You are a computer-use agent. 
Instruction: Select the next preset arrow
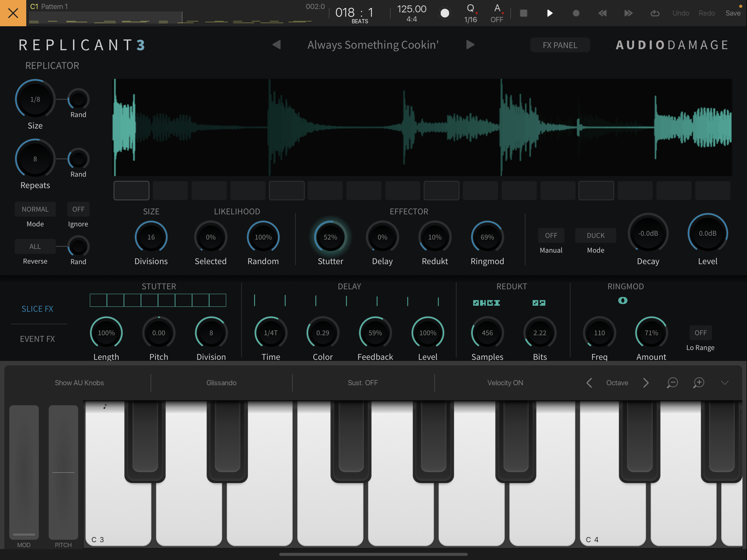tap(470, 45)
